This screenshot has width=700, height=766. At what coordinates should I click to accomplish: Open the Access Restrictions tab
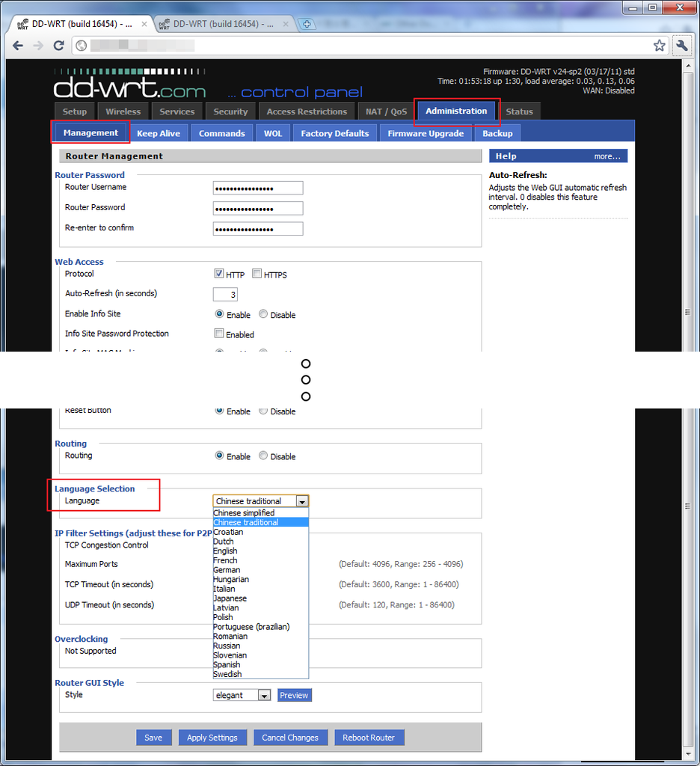pos(307,111)
